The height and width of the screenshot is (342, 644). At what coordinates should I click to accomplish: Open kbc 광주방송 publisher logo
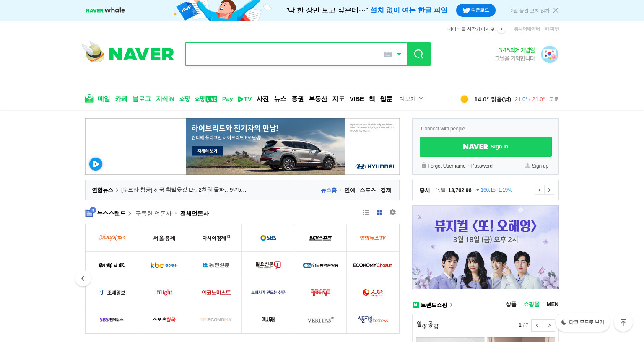[164, 265]
